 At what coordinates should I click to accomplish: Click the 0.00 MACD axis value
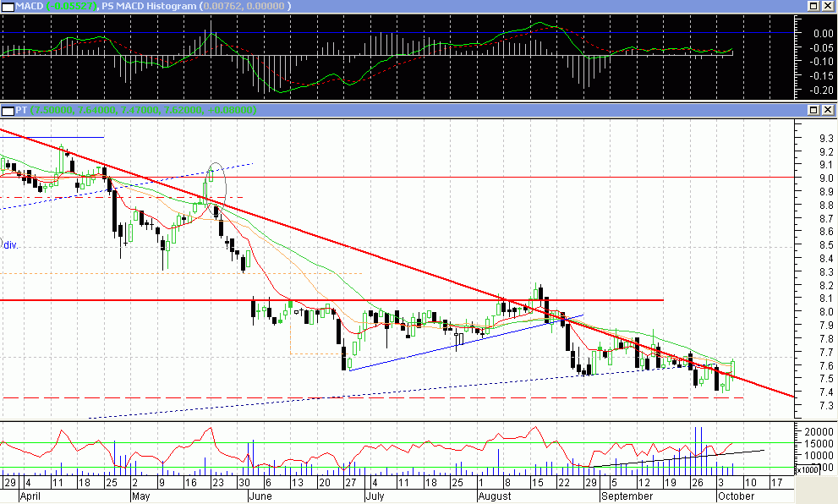click(824, 33)
